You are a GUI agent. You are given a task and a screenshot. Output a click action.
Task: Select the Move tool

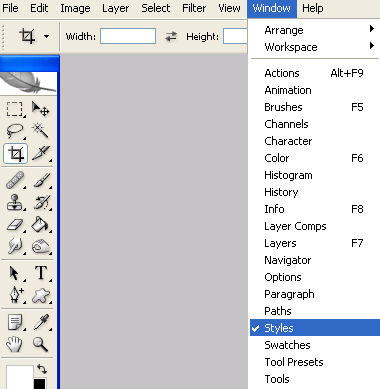(41, 109)
